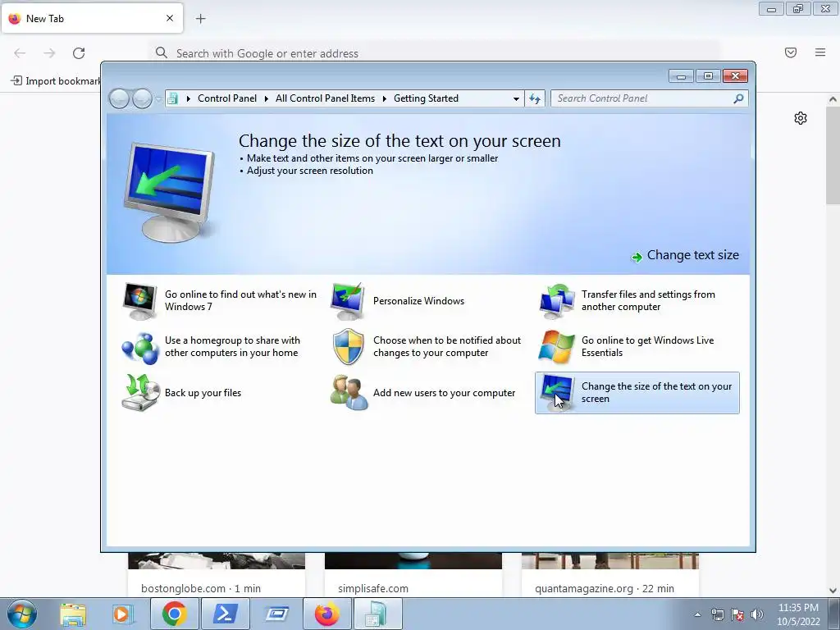Viewport: 840px width, 630px height.
Task: Click the Add new users people icon
Action: [349, 393]
